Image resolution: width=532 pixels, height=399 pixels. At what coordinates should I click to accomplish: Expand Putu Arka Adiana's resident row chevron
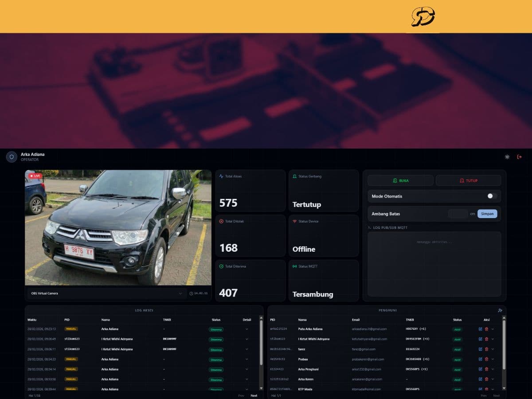click(x=493, y=329)
